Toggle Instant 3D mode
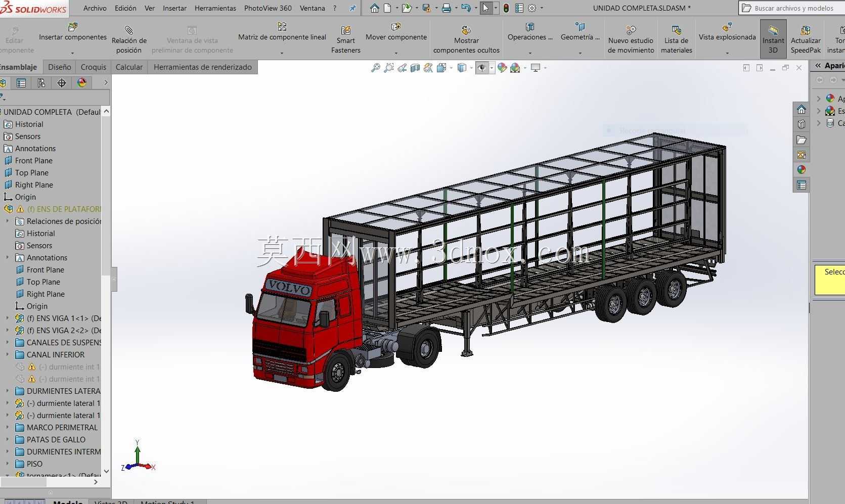 773,39
